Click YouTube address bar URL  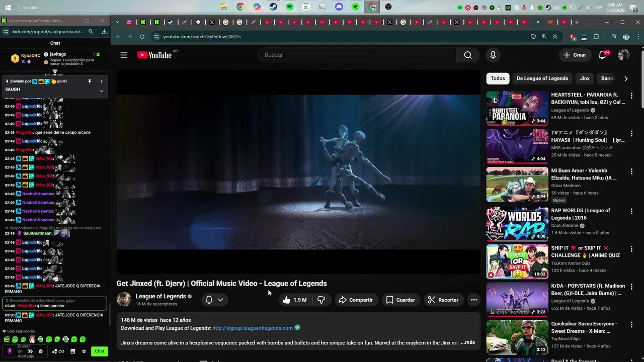point(202,37)
